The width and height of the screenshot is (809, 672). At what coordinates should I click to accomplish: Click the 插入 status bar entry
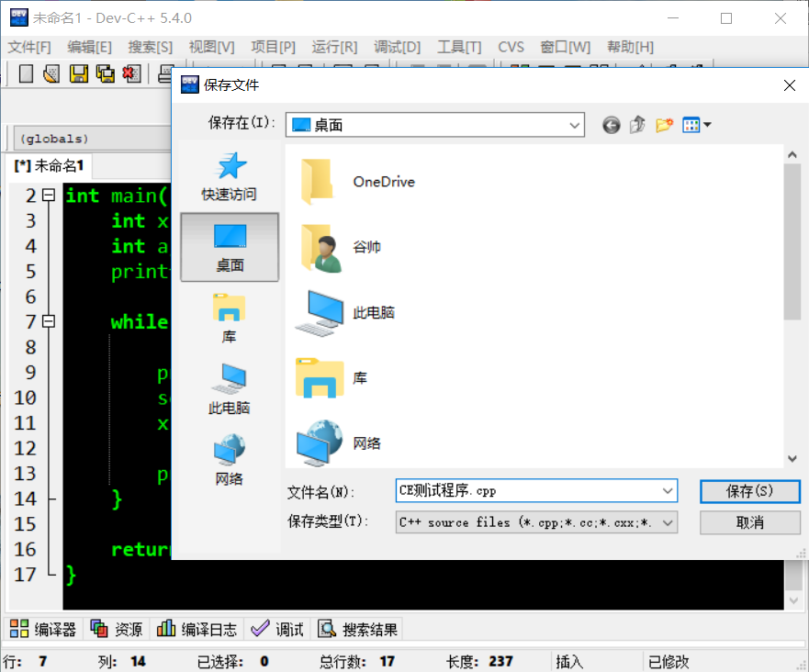click(x=569, y=662)
